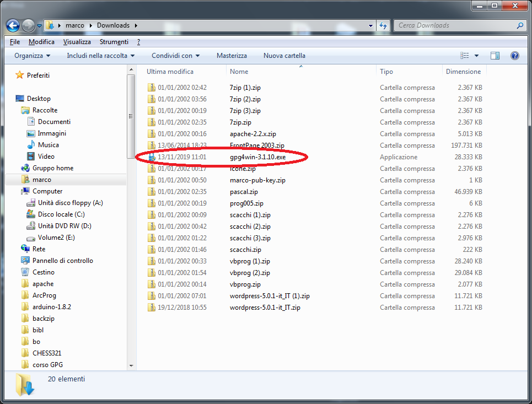The height and width of the screenshot is (404, 532).
Task: Open the view options dropdown arrow
Action: click(x=476, y=56)
